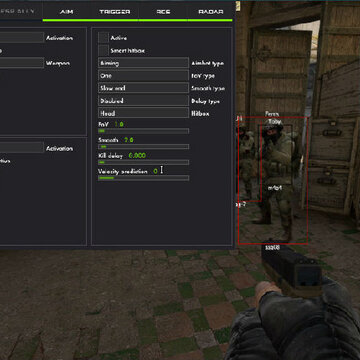This screenshot has width=360, height=360.
Task: Select the RCS tab
Action: pos(163,12)
